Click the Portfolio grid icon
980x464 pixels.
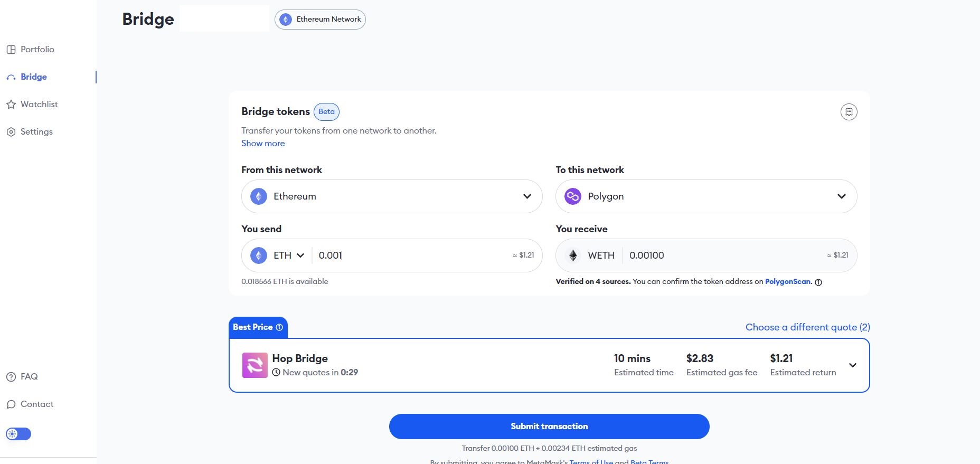[11, 50]
